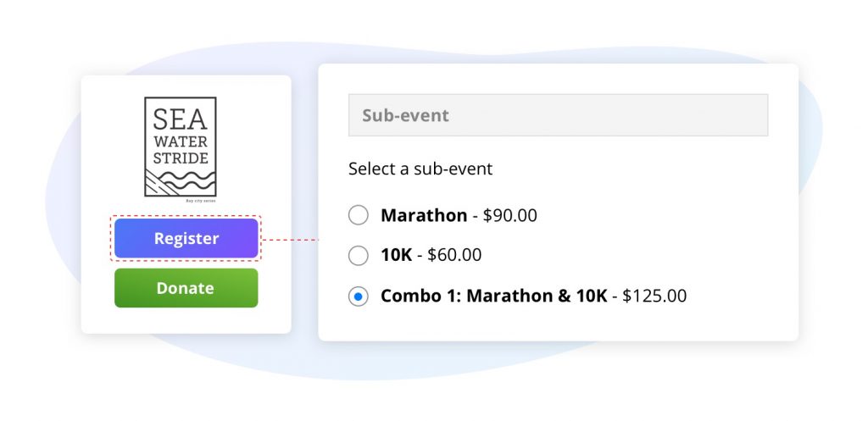Click the bold "Marathon" option label

(424, 215)
